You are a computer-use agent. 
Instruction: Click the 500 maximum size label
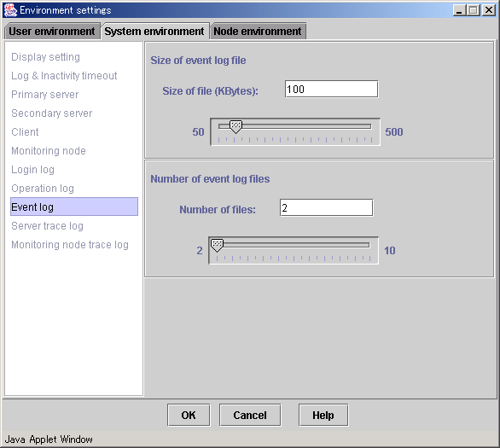tap(394, 132)
